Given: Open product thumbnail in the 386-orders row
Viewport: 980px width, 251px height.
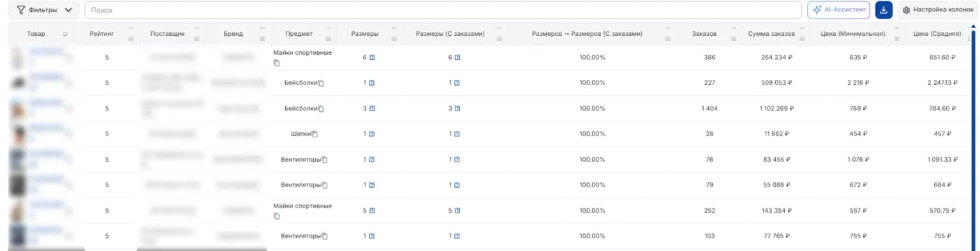Looking at the screenshot, I should click(x=17, y=57).
